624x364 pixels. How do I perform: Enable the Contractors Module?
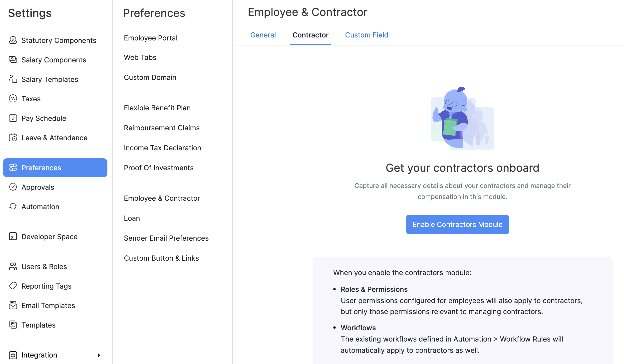457,224
